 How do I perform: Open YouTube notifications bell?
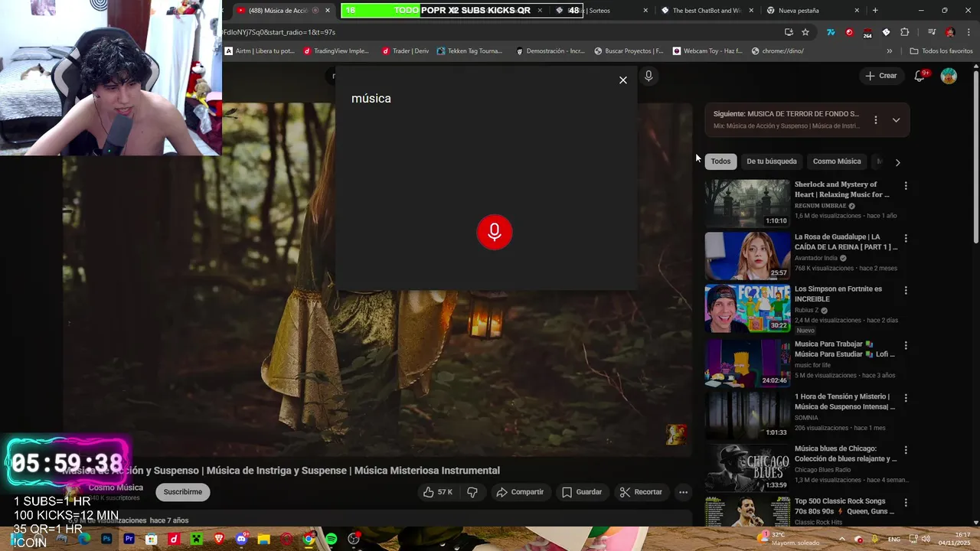click(920, 76)
